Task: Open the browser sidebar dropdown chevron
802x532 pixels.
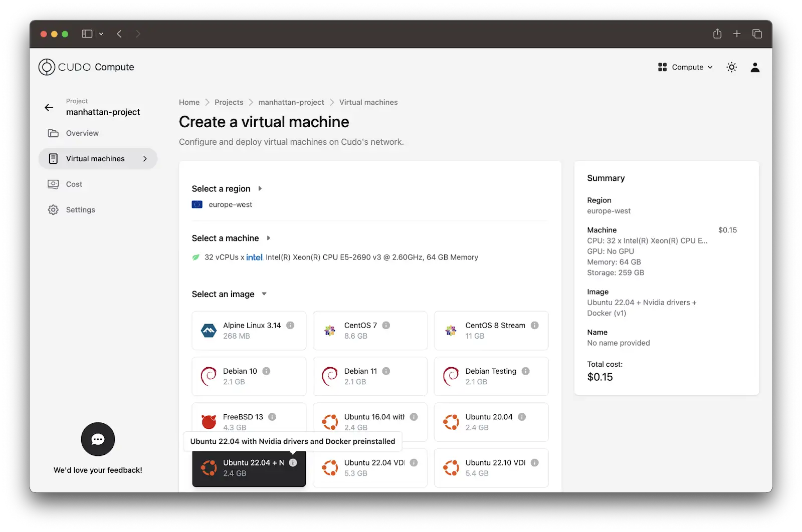Action: 101,34
